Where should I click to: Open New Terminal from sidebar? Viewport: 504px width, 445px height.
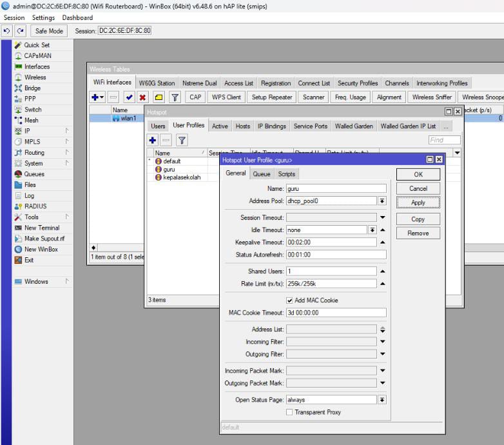click(41, 228)
